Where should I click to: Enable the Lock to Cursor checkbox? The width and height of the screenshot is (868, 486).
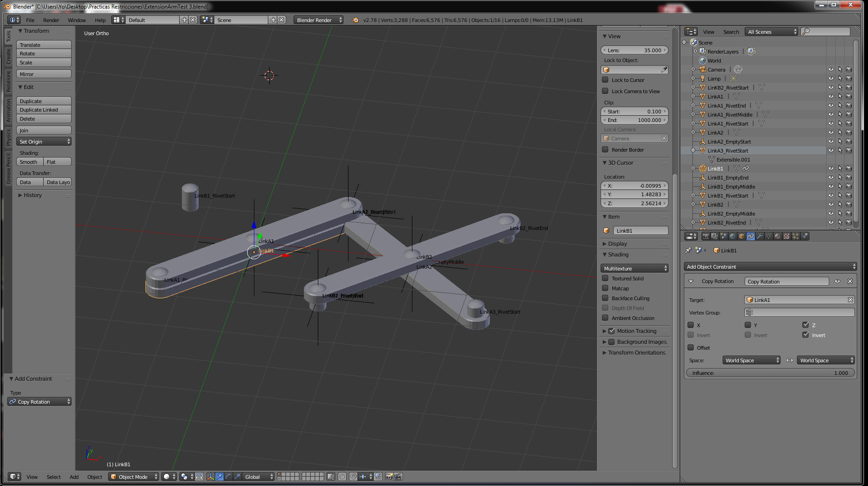pos(606,80)
